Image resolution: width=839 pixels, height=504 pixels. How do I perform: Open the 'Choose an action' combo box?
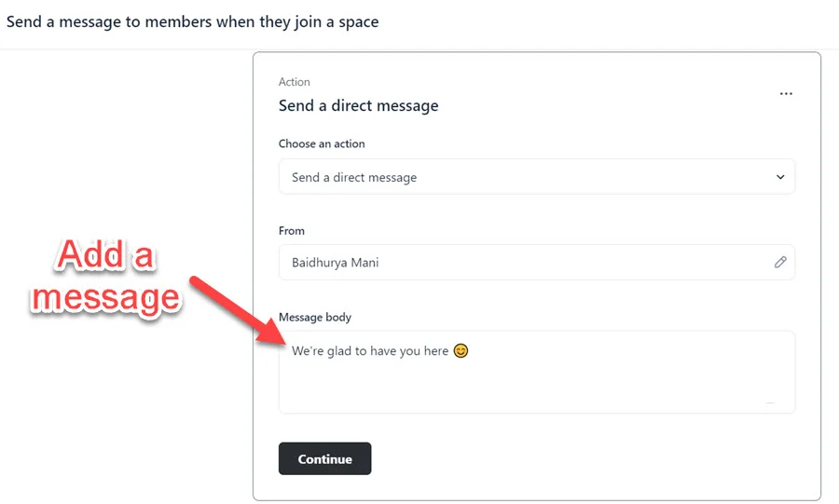click(536, 177)
